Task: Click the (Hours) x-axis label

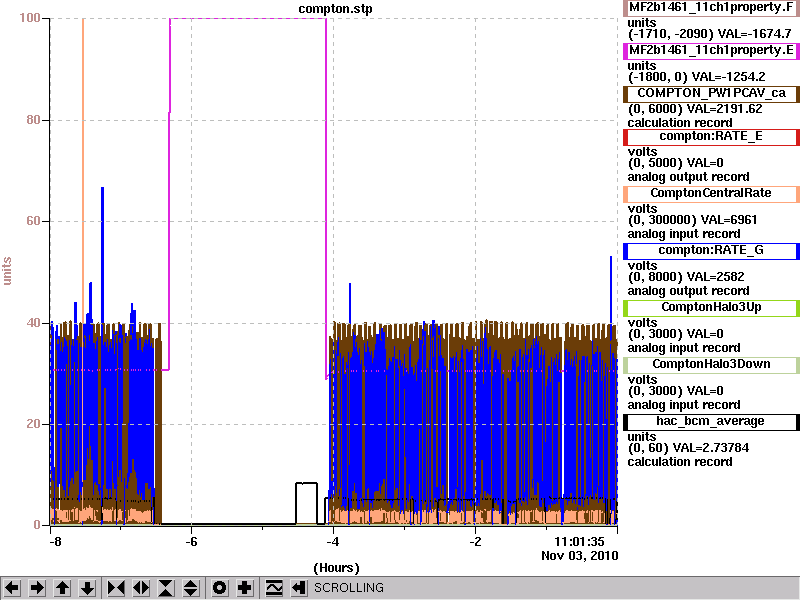Action: pyautogui.click(x=336, y=567)
